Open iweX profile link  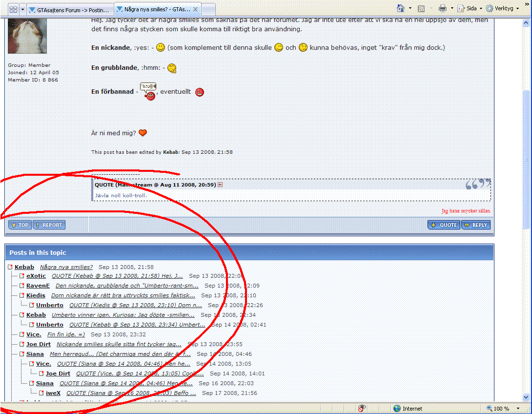point(53,393)
